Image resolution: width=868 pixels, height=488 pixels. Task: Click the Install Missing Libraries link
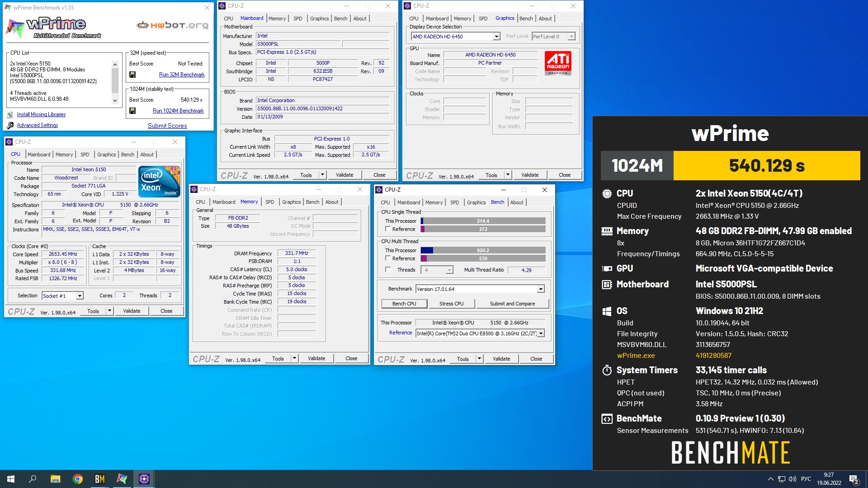tap(41, 115)
